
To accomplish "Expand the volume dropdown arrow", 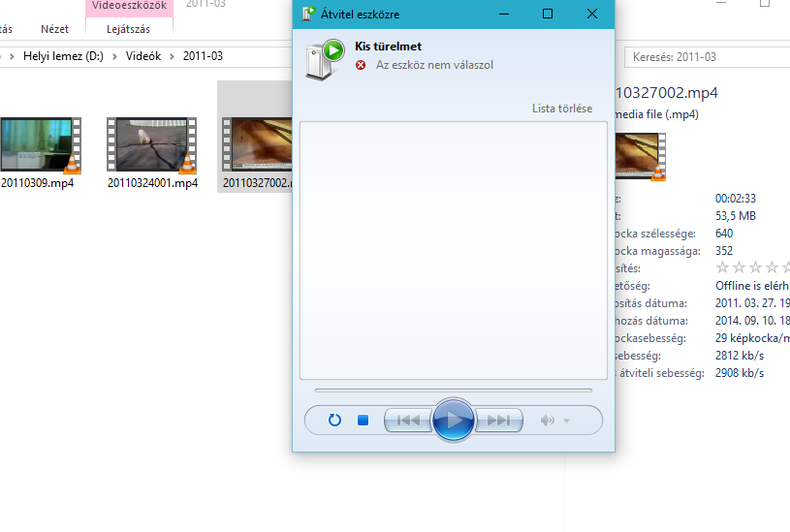I will (566, 421).
